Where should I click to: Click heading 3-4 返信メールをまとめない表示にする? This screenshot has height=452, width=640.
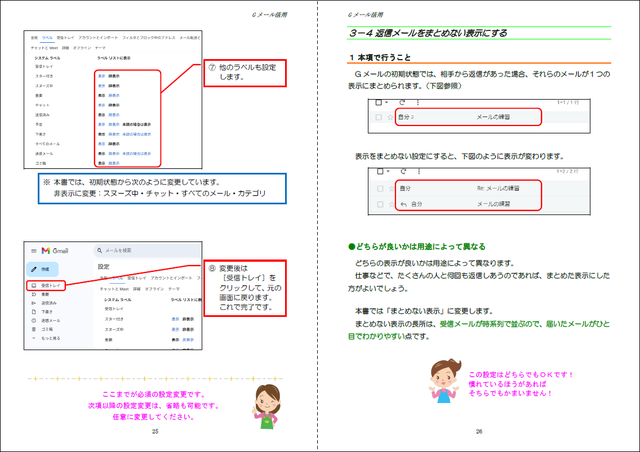pyautogui.click(x=428, y=33)
